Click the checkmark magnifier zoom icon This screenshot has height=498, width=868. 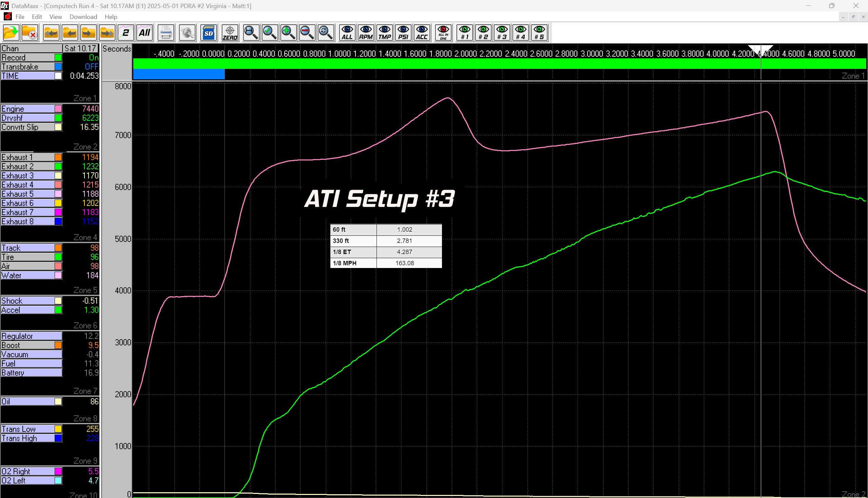tap(270, 33)
